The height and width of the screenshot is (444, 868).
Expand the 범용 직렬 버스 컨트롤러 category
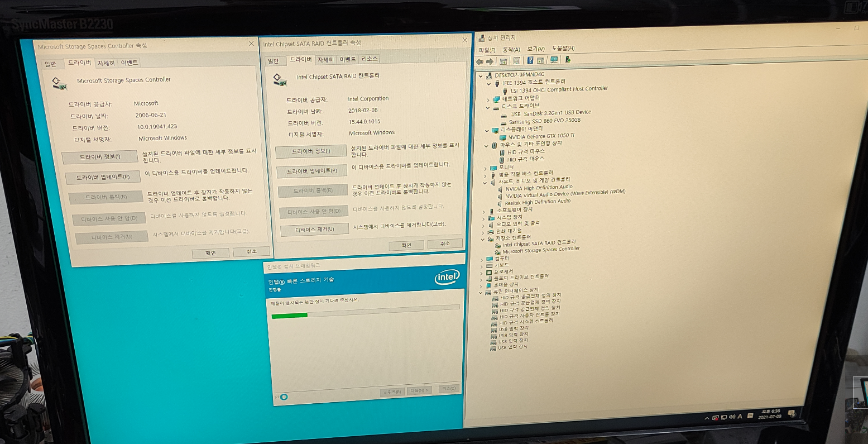[x=485, y=175]
